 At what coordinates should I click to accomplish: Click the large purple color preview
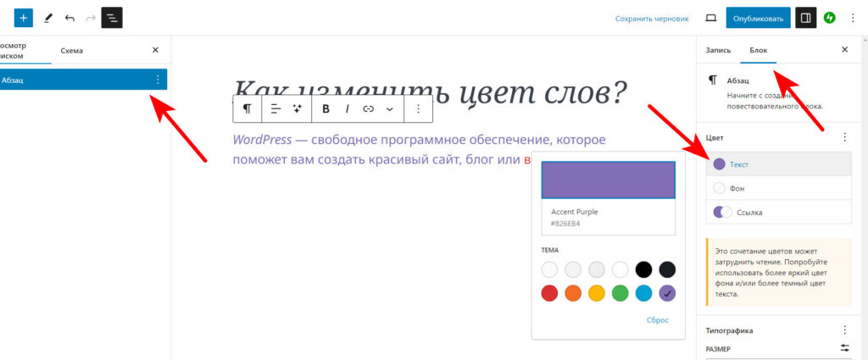tap(608, 180)
